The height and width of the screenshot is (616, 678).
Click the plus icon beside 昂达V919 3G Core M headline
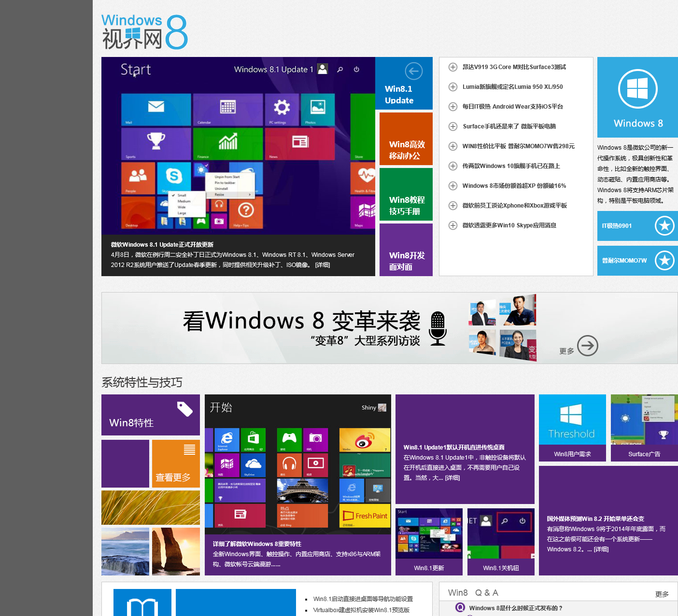tap(453, 67)
